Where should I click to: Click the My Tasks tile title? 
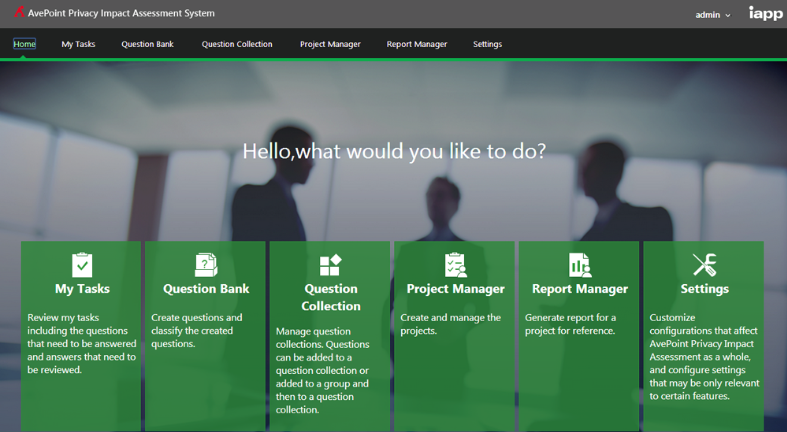pos(82,289)
